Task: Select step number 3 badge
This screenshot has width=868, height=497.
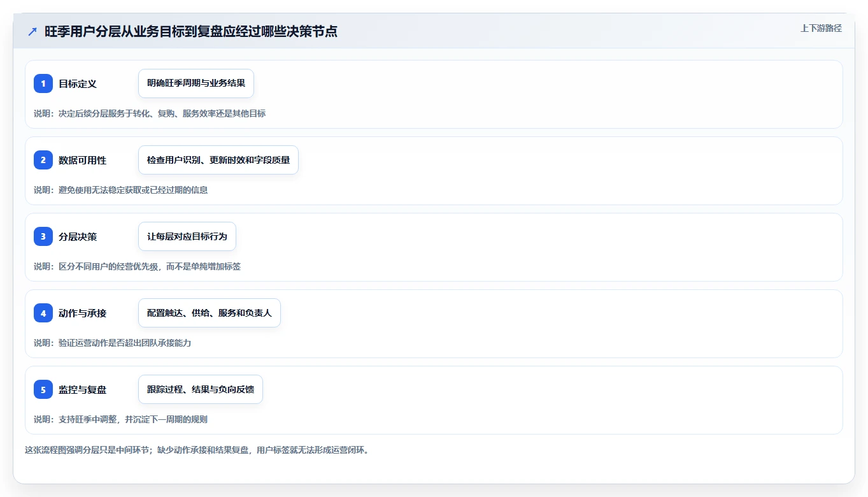Action: [43, 236]
